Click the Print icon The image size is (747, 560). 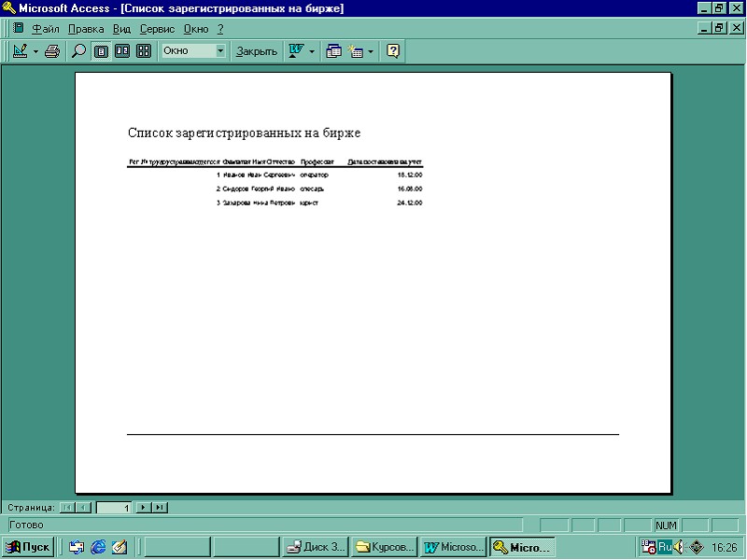click(x=52, y=51)
